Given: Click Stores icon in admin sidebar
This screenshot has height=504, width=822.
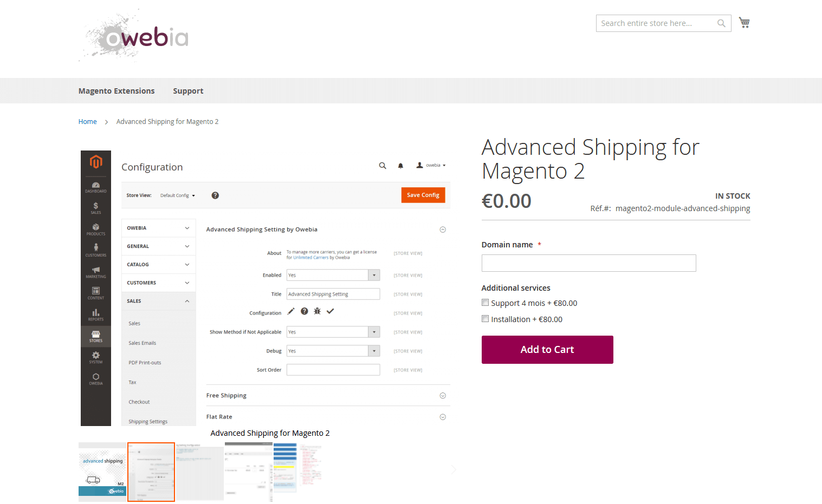Looking at the screenshot, I should pos(96,336).
